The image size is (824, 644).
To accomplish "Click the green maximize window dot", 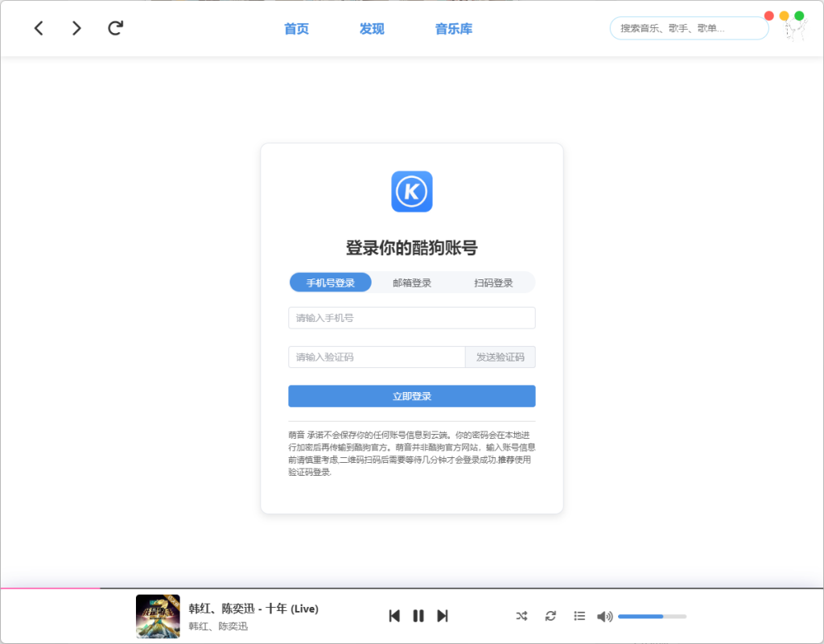I will pos(799,16).
